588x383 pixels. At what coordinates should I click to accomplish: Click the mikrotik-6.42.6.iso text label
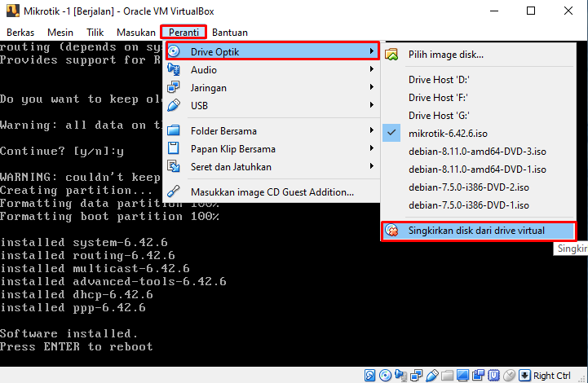point(448,134)
